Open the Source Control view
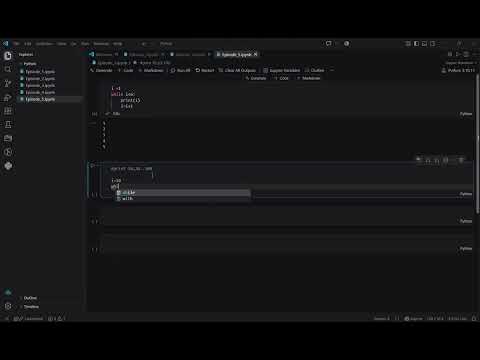Viewport: 480px width, 360px height. click(x=8, y=83)
